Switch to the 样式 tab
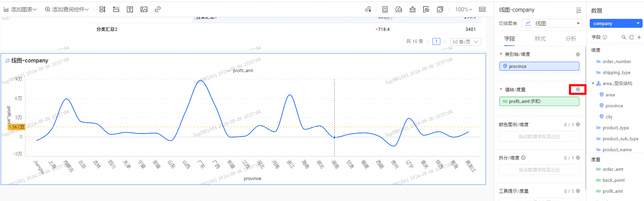Viewport: 644px width, 201px height. click(540, 39)
